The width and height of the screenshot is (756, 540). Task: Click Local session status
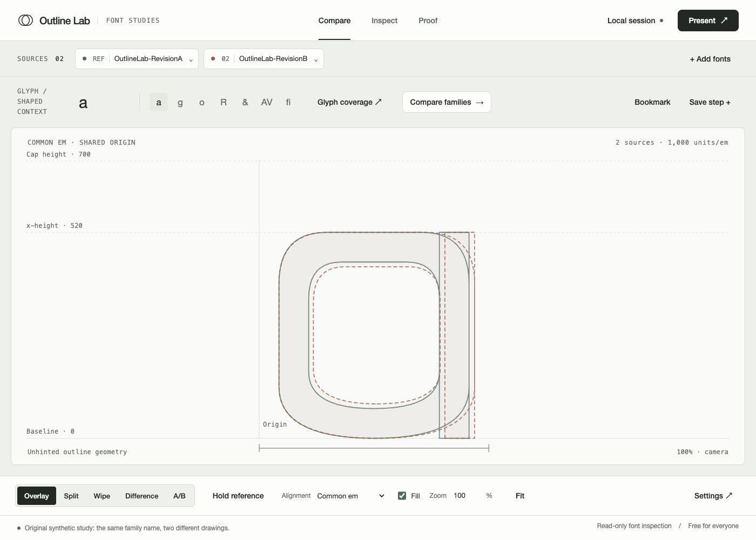(635, 21)
